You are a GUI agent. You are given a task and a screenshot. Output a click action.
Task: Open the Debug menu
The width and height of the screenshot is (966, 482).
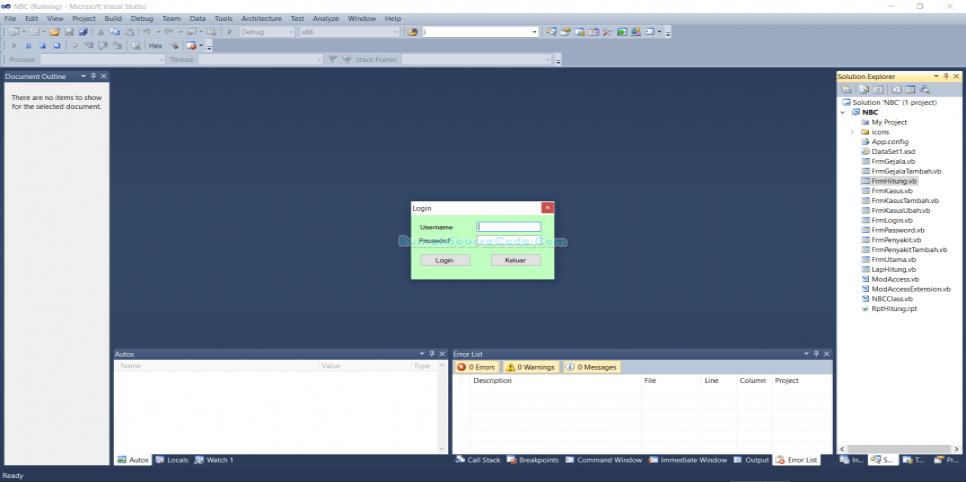point(142,18)
